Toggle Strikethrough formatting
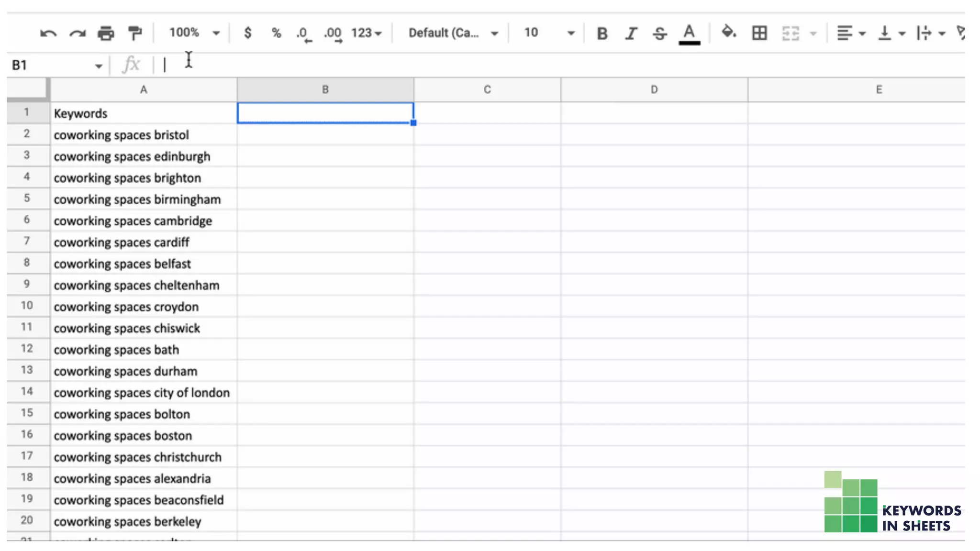Viewport: 980px width, 551px height. click(660, 33)
